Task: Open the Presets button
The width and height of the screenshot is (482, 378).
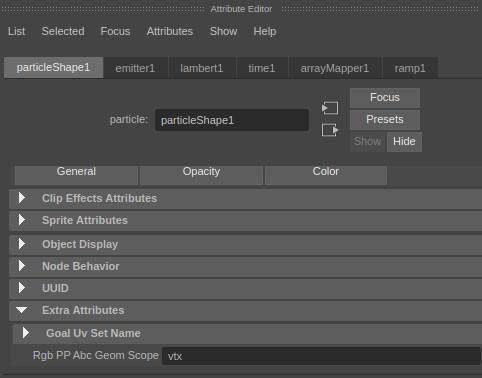Action: coord(385,119)
